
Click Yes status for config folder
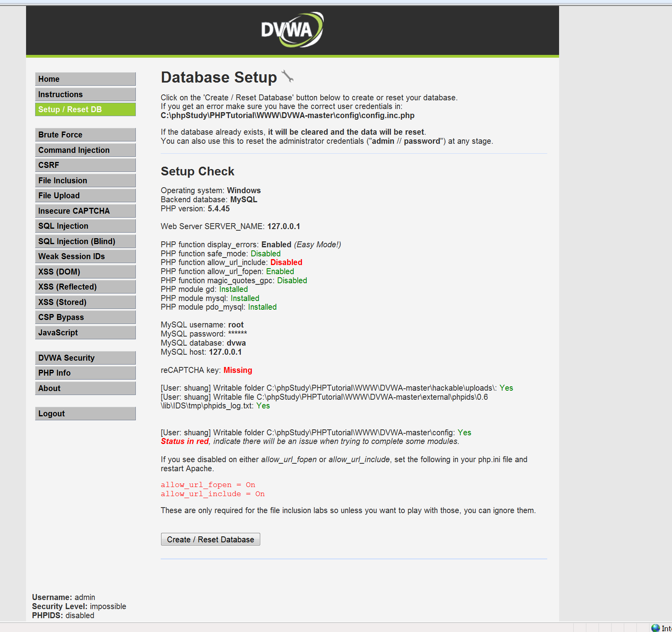(x=464, y=433)
